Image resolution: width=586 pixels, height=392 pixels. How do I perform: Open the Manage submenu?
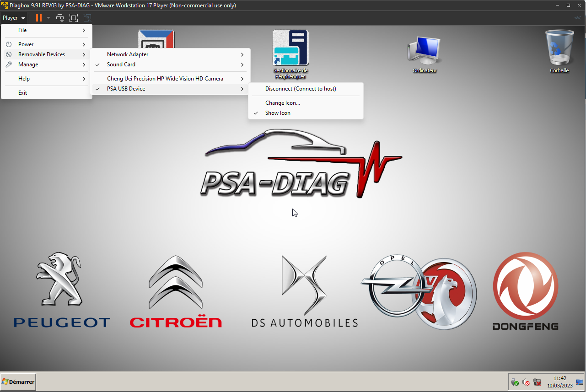tap(47, 64)
